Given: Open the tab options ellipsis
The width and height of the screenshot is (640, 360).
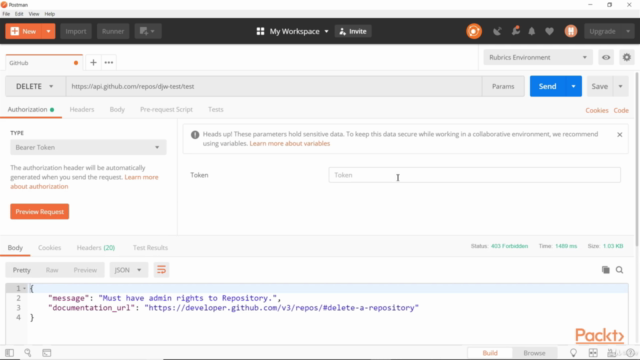Looking at the screenshot, I should click(109, 62).
